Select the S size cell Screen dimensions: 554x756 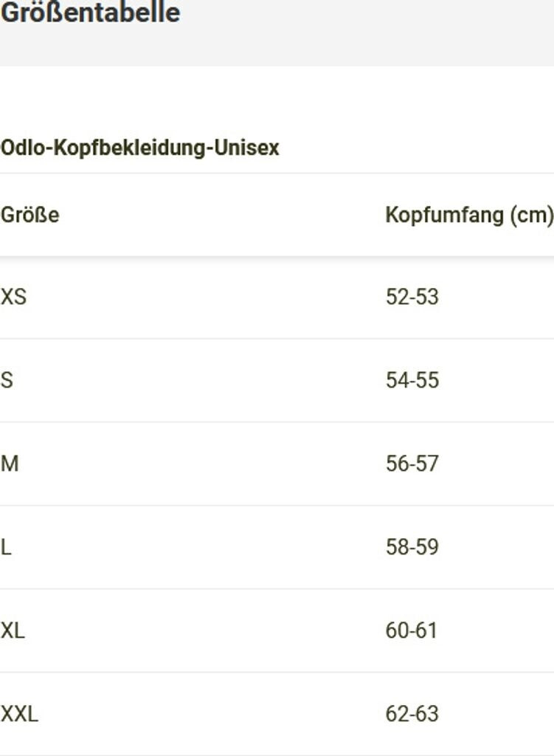pos(7,380)
